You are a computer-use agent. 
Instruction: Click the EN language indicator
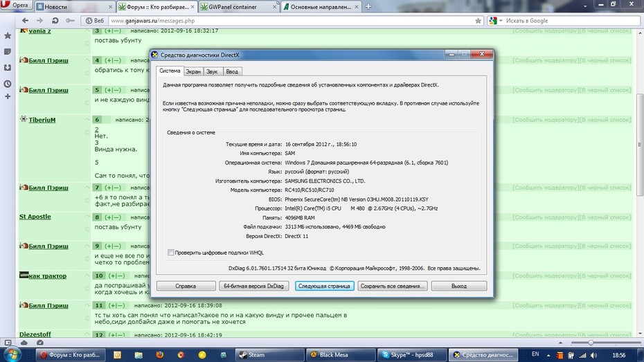pos(535,354)
